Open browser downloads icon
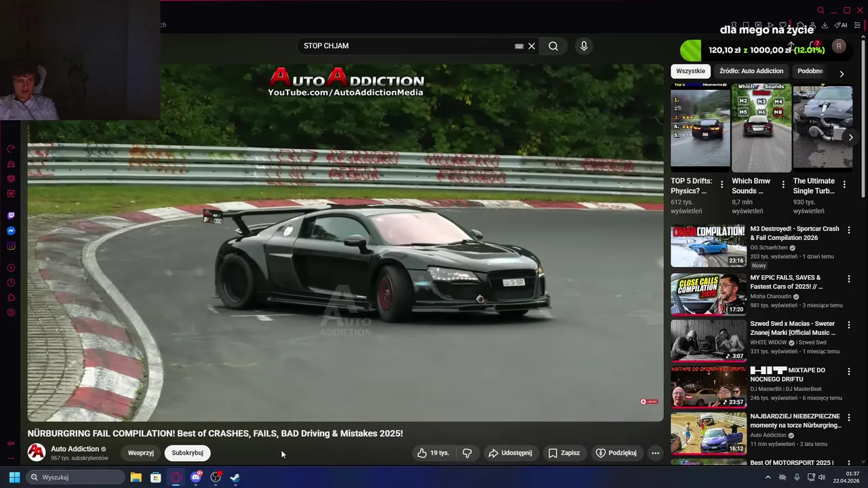 click(825, 25)
